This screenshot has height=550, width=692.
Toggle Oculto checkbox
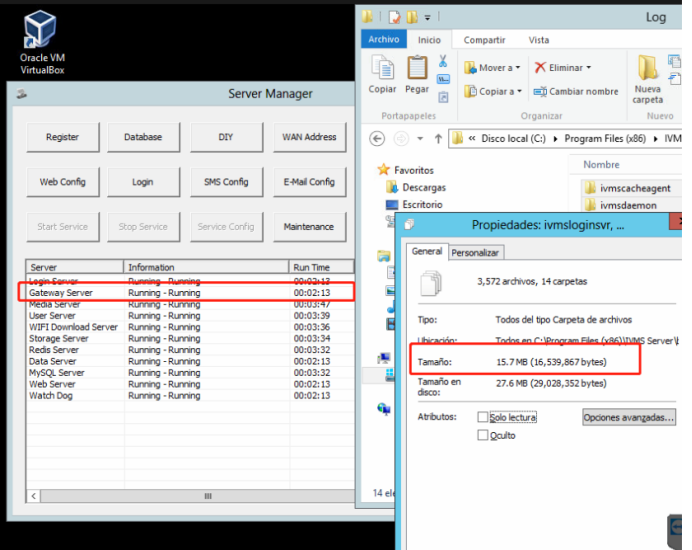[x=483, y=435]
